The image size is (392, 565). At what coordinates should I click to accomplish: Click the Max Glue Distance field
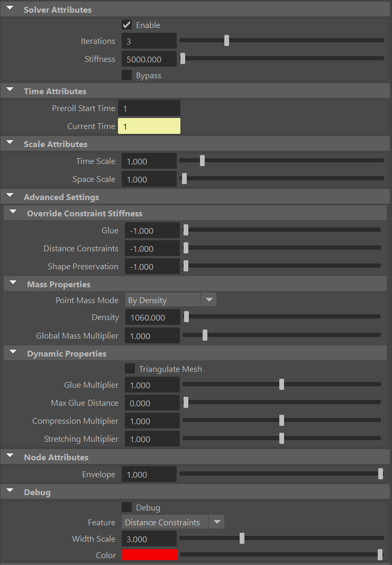click(x=152, y=403)
